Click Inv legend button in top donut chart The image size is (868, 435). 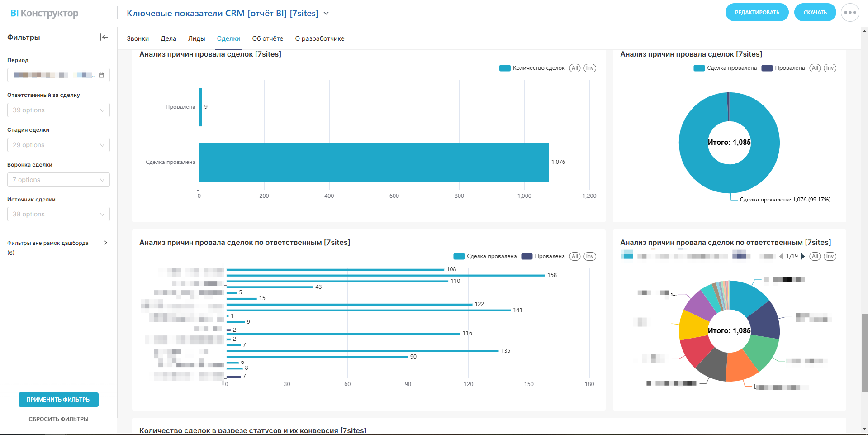pyautogui.click(x=830, y=68)
